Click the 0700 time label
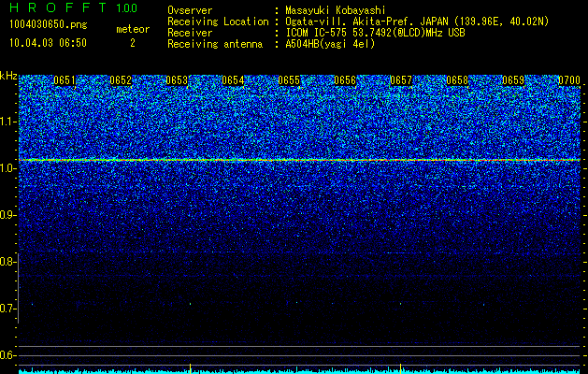Image resolution: width=588 pixels, height=374 pixels. pyautogui.click(x=569, y=80)
